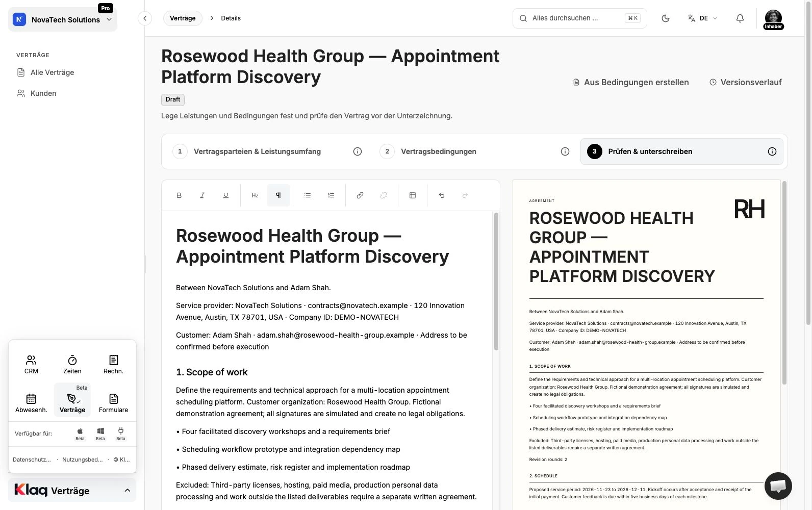The width and height of the screenshot is (812, 510).
Task: Select the Verträge app tile
Action: click(x=72, y=400)
